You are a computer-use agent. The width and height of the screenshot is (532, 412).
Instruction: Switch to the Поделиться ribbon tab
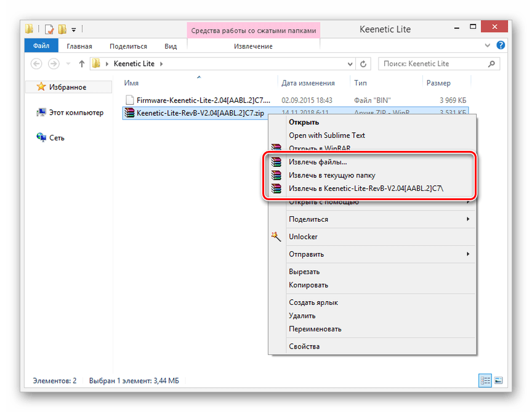128,46
